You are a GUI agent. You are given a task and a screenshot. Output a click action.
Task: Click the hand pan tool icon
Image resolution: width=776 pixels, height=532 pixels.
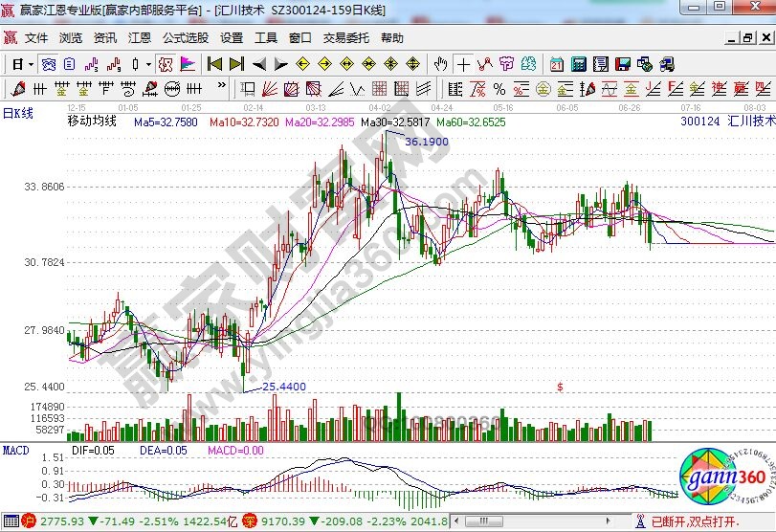coord(440,64)
